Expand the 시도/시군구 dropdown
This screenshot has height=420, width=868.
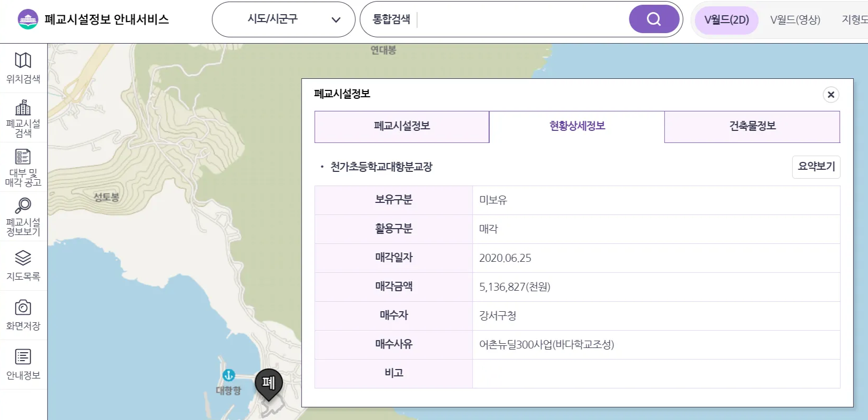pos(284,19)
